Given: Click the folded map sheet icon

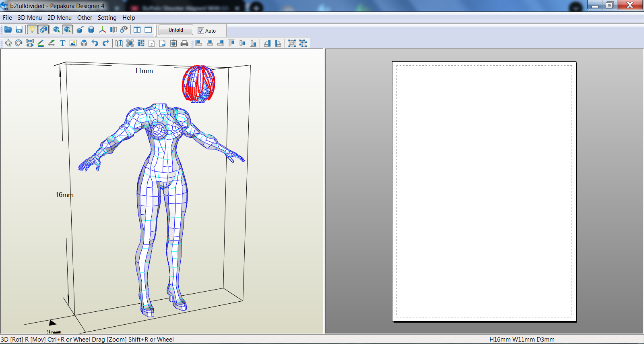Looking at the screenshot, I should click(x=119, y=43).
